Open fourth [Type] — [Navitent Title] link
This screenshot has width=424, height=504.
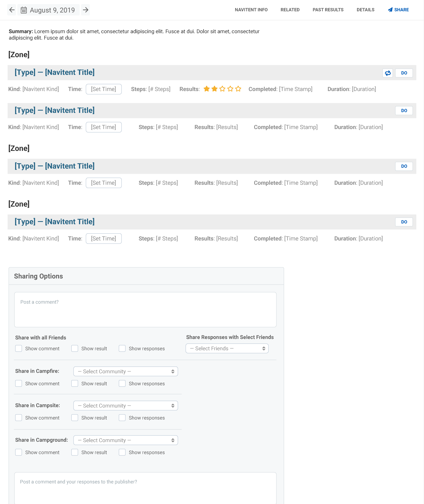[55, 222]
